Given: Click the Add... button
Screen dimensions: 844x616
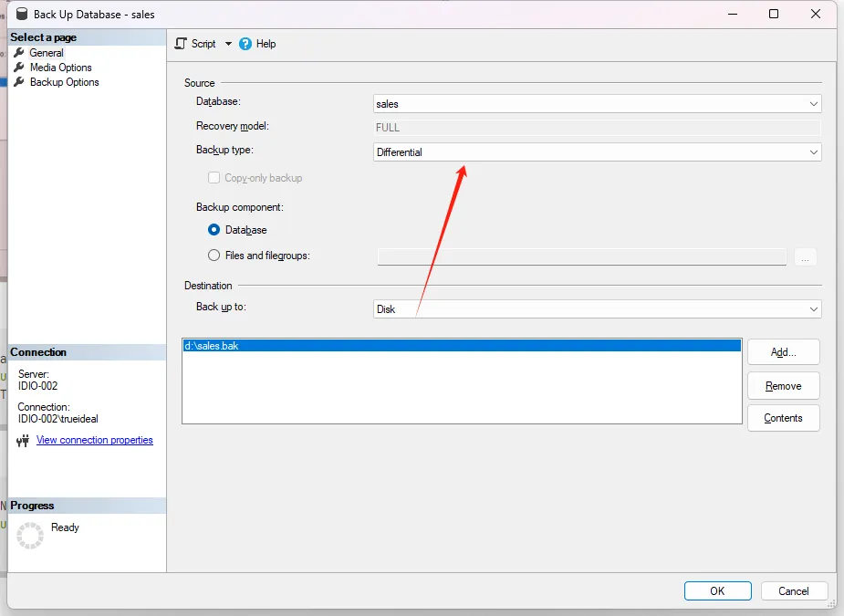Looking at the screenshot, I should [783, 352].
